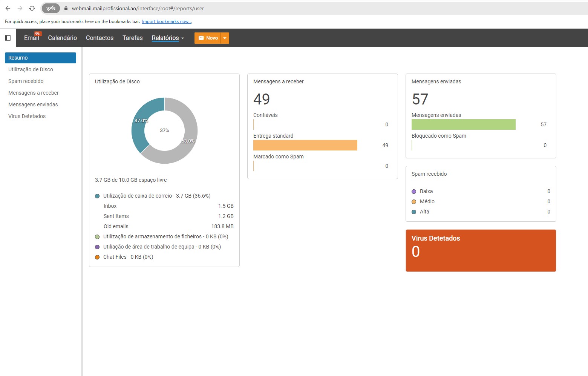
Task: Click the Confiáveis label
Action: tap(265, 115)
